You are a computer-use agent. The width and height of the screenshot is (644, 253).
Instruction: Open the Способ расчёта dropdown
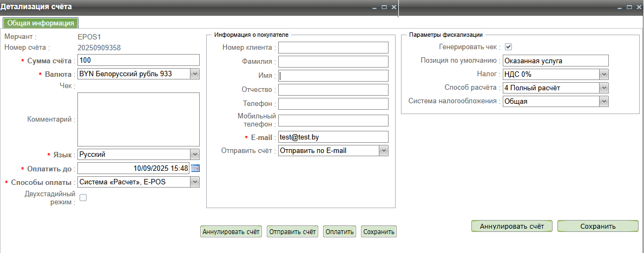[x=604, y=88]
